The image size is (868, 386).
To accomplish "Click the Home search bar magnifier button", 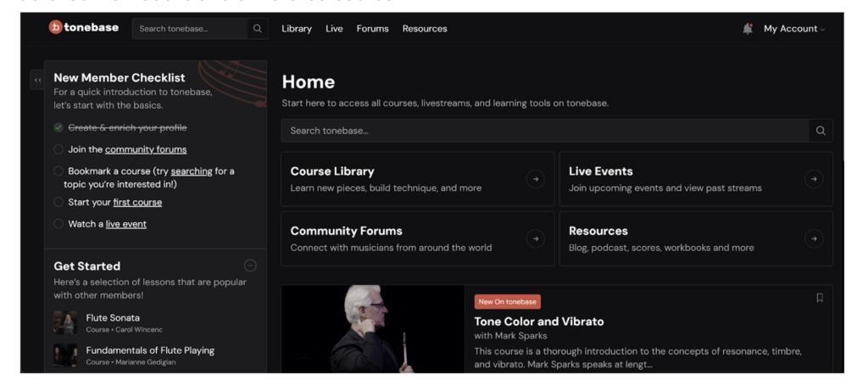I will coord(820,131).
